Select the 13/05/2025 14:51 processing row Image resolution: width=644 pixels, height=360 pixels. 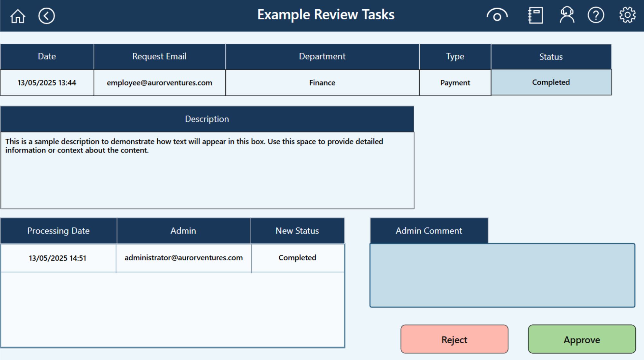coord(58,258)
